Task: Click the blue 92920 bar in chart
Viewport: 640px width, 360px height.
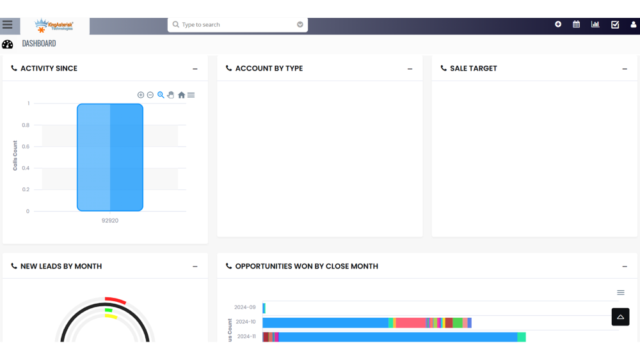Action: point(110,157)
